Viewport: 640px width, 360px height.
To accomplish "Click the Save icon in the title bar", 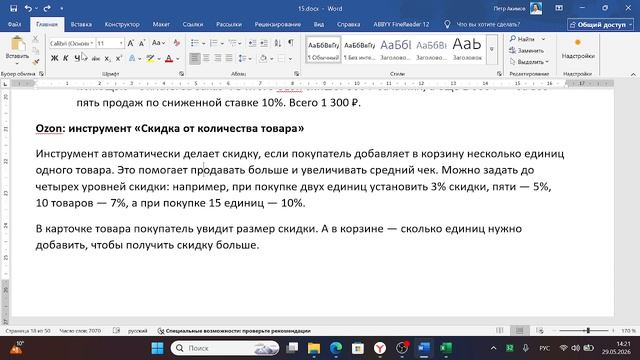I will pyautogui.click(x=13, y=8).
